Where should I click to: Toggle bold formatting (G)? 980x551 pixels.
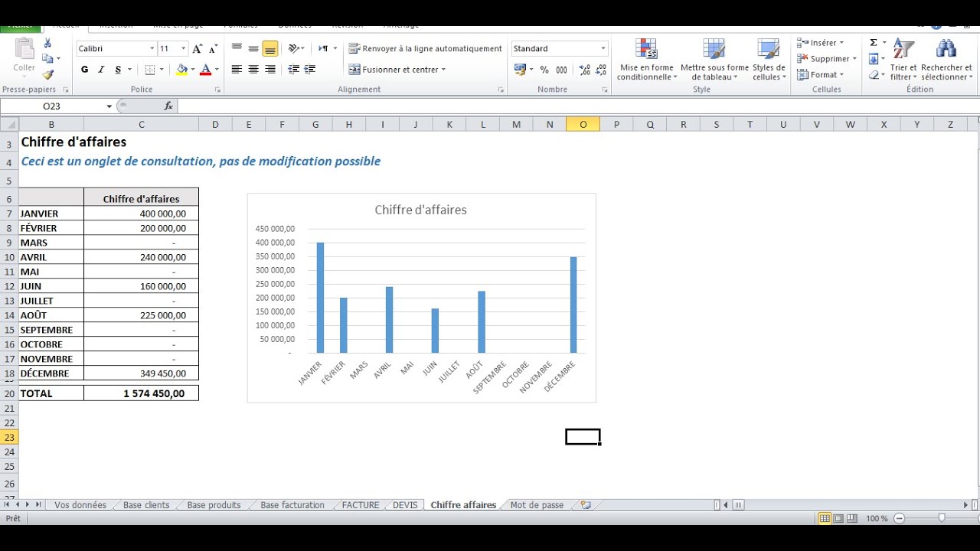click(x=84, y=70)
